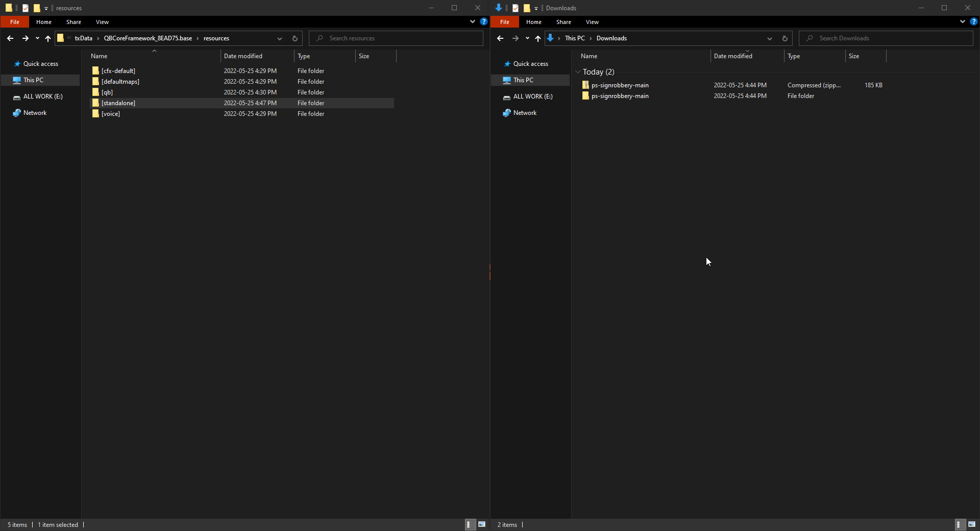
Task: Select Quick access in Downloads window sidebar
Action: click(531, 64)
